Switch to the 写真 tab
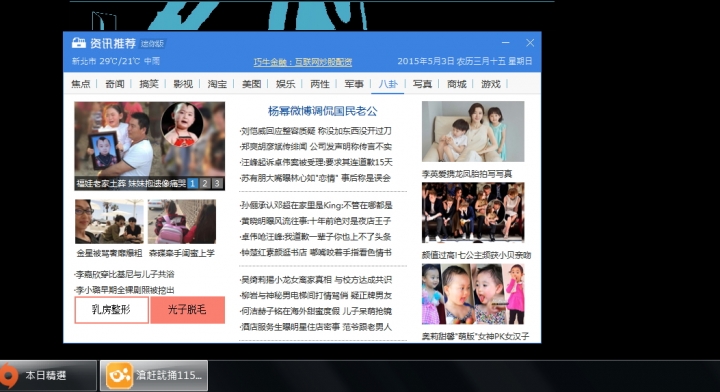Viewport: 720px width, 392px height. coord(422,84)
